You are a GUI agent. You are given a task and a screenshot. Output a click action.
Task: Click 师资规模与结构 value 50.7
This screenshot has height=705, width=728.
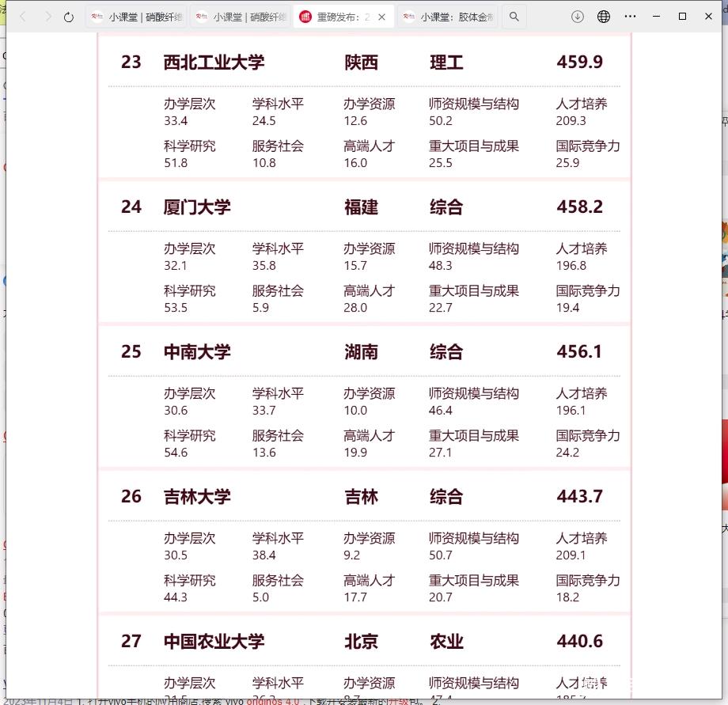point(441,555)
